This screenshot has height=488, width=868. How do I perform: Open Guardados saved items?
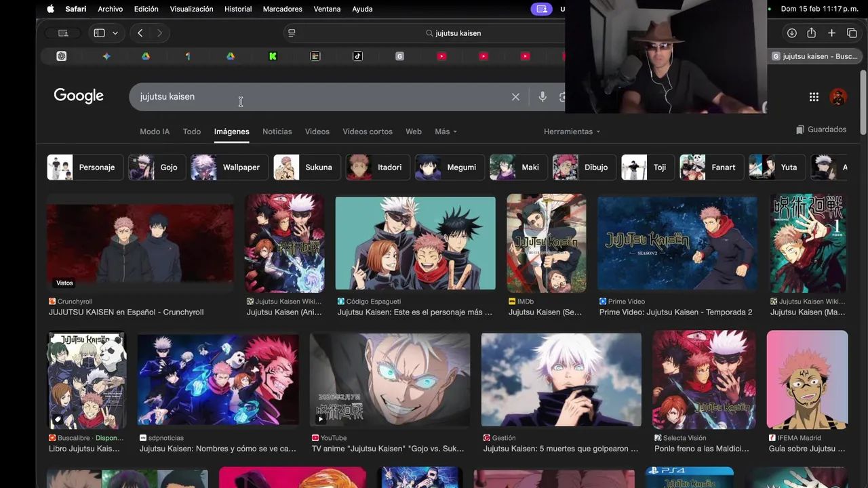pos(821,129)
